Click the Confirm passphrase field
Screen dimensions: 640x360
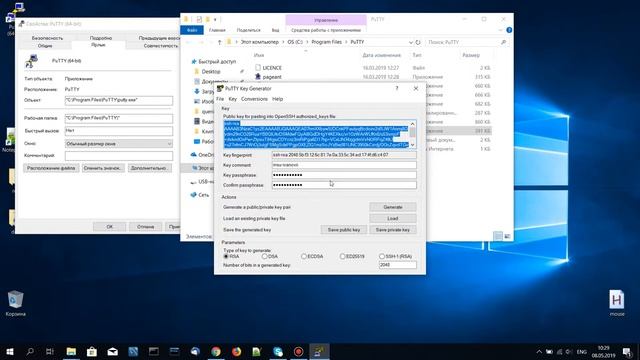click(344, 185)
